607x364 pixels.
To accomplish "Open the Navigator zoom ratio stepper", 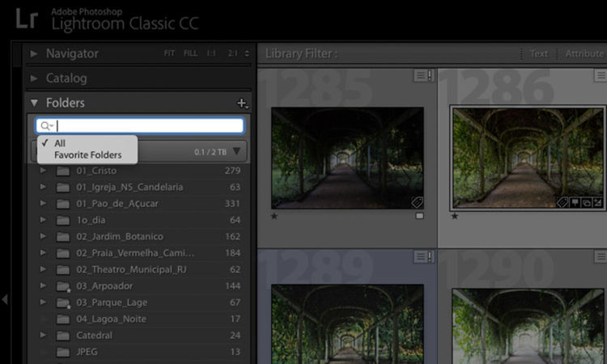I will pyautogui.click(x=247, y=53).
